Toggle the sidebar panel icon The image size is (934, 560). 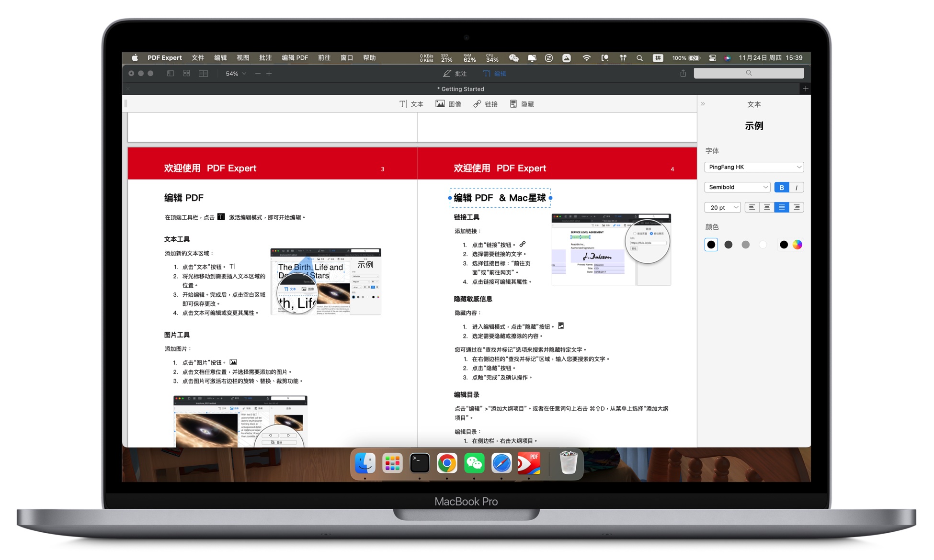tap(171, 73)
